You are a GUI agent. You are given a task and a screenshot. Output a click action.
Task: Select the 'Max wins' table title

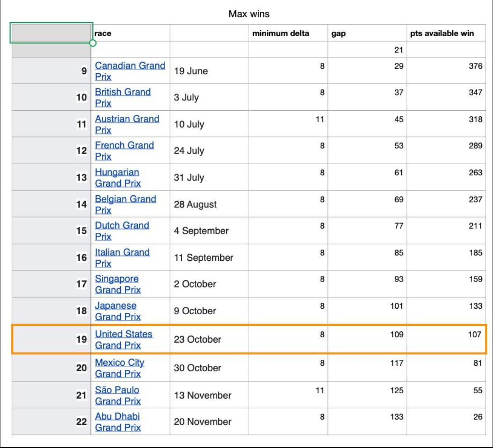(249, 14)
